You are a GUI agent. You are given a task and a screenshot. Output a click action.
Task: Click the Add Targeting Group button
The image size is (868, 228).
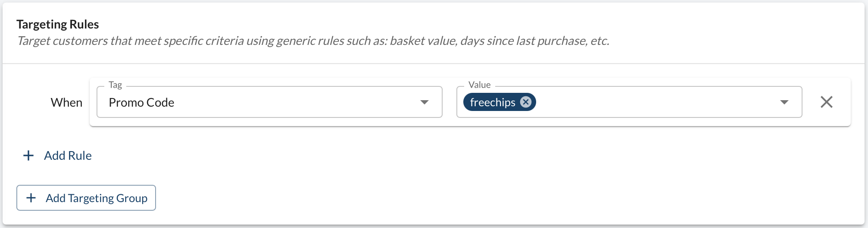[86, 198]
